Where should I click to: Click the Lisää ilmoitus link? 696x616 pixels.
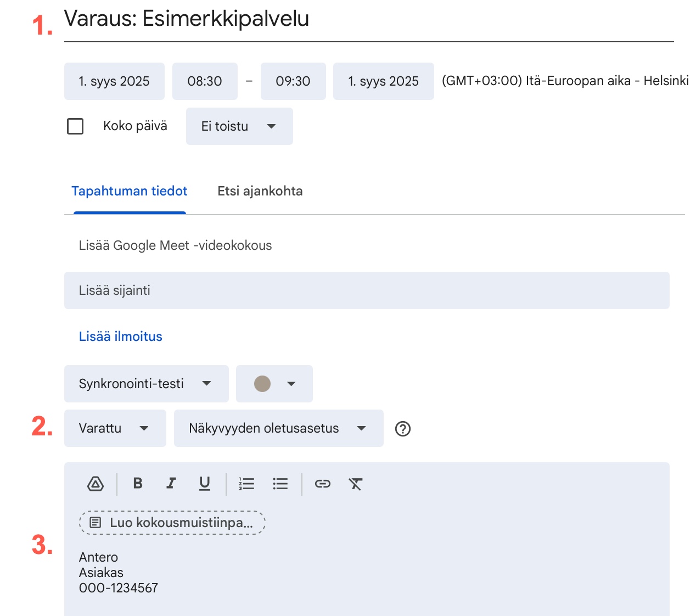click(x=121, y=337)
